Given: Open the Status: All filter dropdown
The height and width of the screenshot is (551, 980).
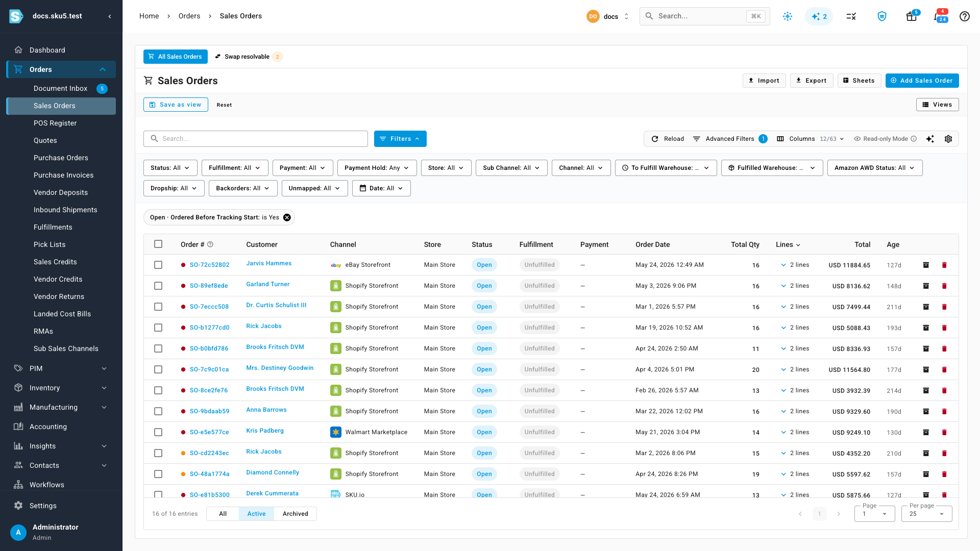Looking at the screenshot, I should tap(170, 168).
